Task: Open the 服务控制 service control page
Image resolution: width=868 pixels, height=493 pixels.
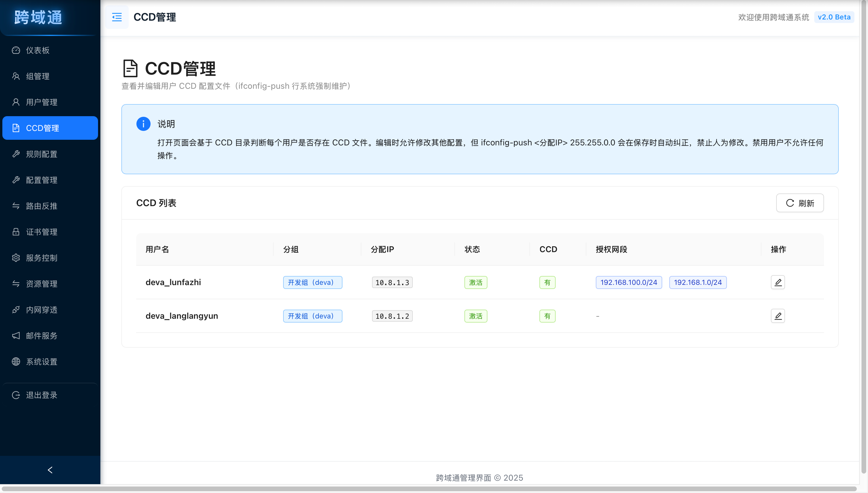Action: pos(41,258)
